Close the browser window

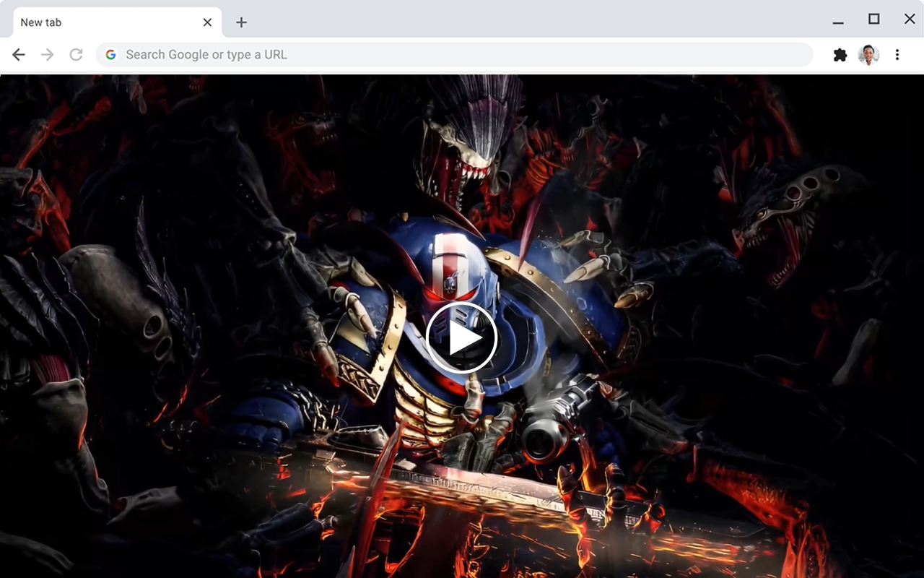pos(910,19)
